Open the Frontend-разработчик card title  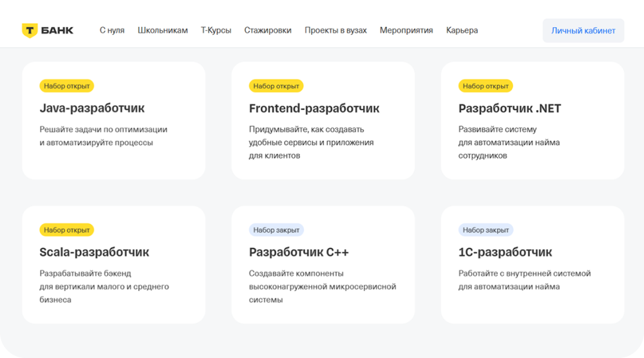click(x=314, y=108)
